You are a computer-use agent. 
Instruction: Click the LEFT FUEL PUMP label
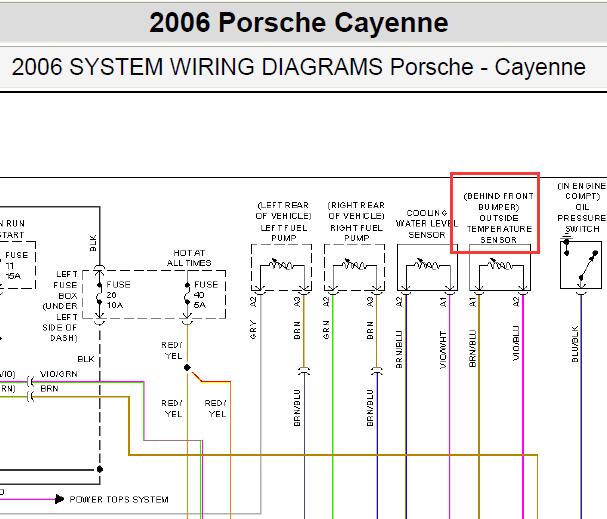284,233
